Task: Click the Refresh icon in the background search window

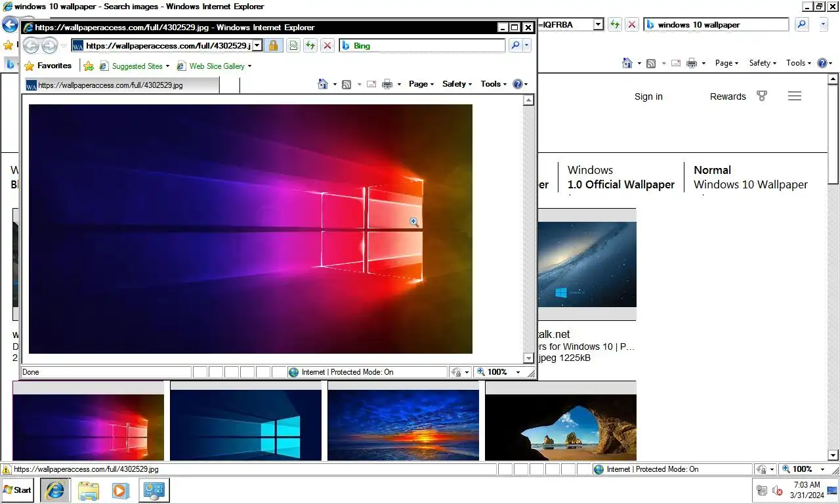Action: pos(614,24)
